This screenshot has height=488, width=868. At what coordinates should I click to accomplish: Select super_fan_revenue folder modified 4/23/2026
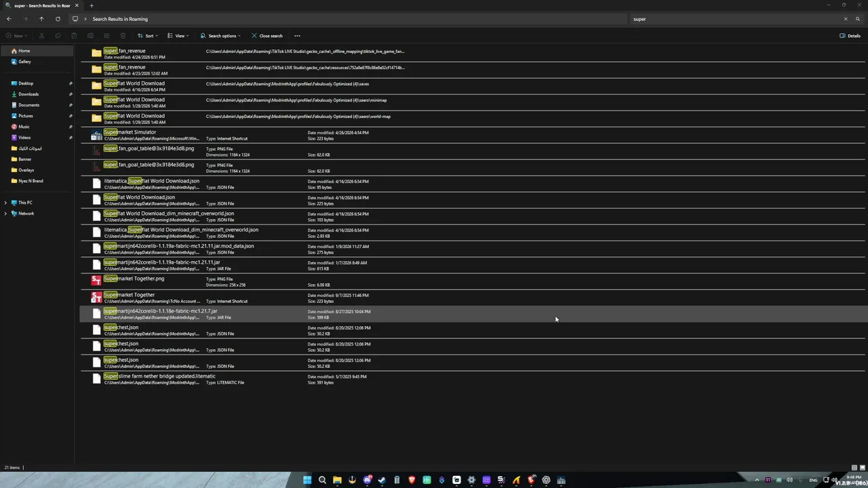473,70
